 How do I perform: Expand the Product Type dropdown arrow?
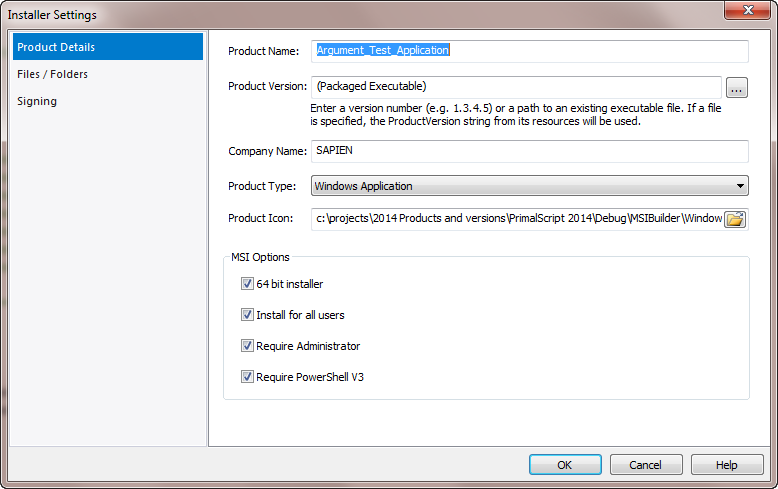[x=740, y=186]
